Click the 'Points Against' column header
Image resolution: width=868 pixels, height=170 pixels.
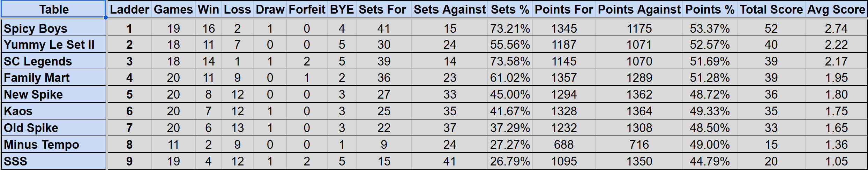(x=639, y=9)
